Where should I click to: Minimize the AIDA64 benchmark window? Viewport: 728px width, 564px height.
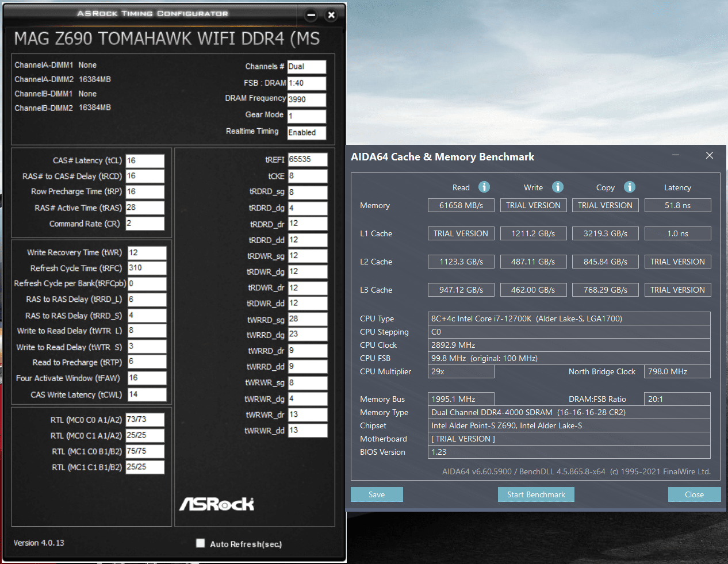pos(676,155)
